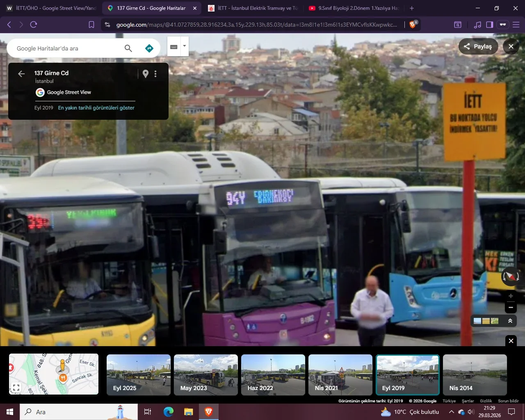This screenshot has width=525, height=420.
Task: Switch to the İETT/ÖHO Wikipedia tab
Action: point(51,8)
